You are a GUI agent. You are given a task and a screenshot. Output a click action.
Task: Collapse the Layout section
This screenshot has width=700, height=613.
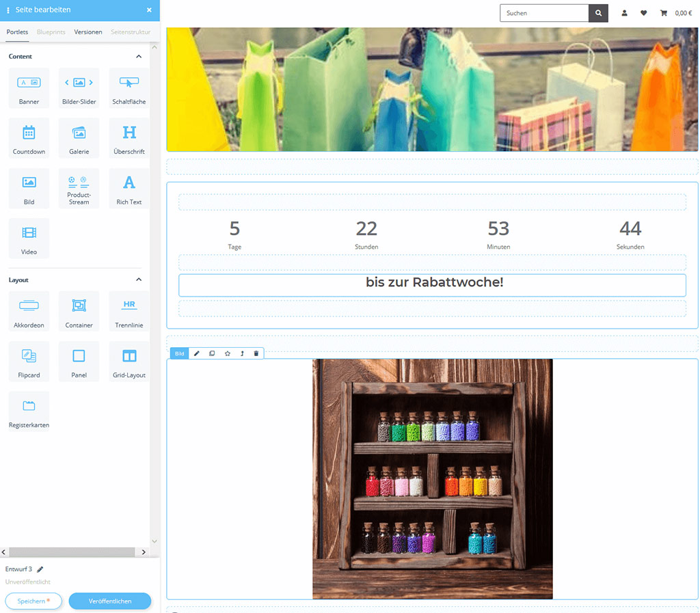coord(139,280)
